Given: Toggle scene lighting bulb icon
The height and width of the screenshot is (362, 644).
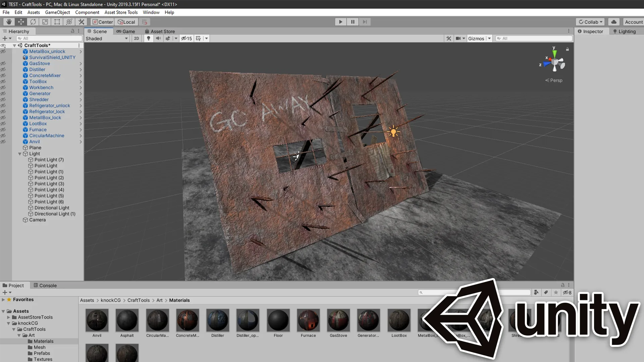Looking at the screenshot, I should pos(148,38).
